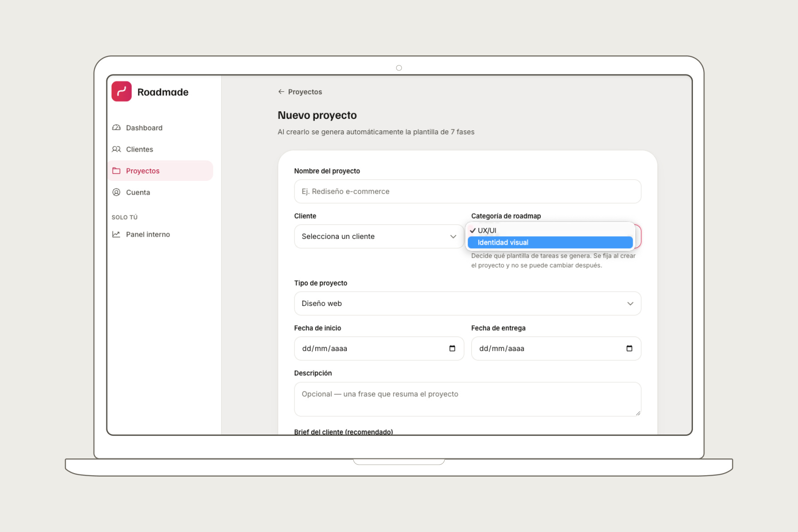Open the Tipo de proyecto Diseño web dropdown
798x532 pixels.
[468, 304]
